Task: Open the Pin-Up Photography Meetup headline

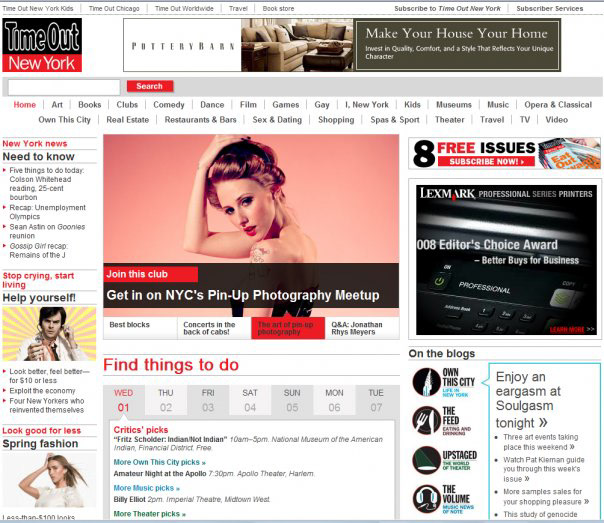Action: point(243,295)
